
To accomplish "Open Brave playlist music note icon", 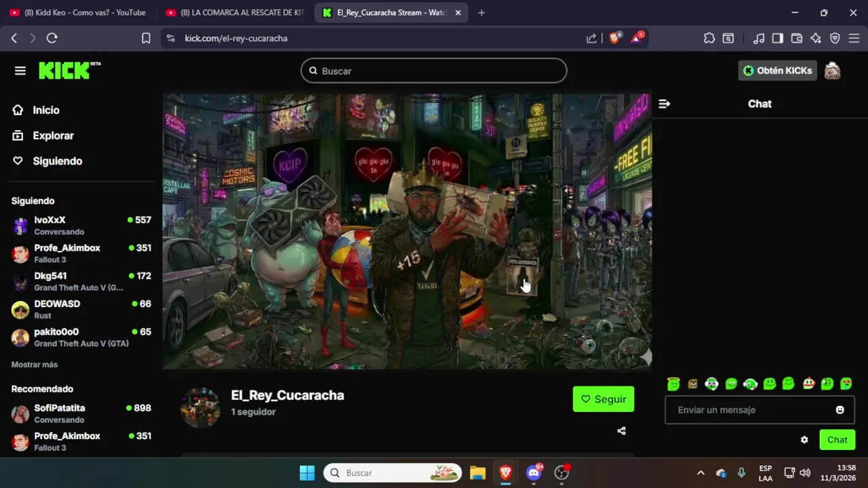I will tap(759, 39).
